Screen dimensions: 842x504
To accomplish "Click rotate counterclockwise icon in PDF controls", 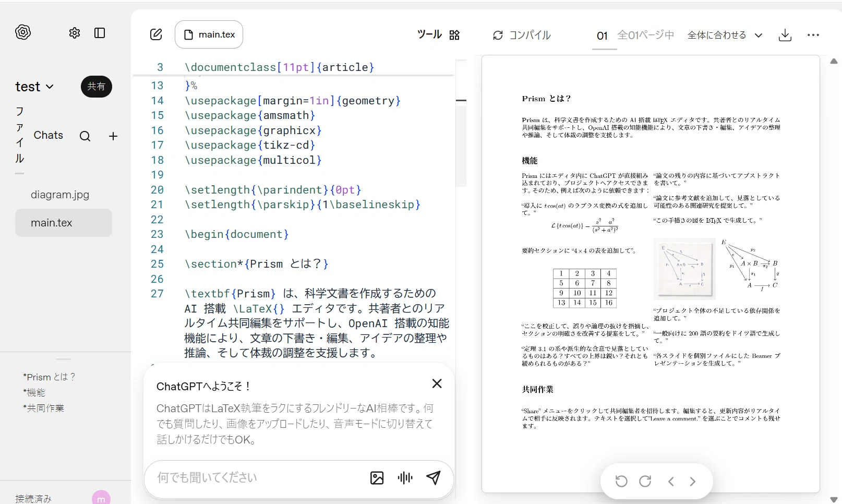I will click(621, 481).
